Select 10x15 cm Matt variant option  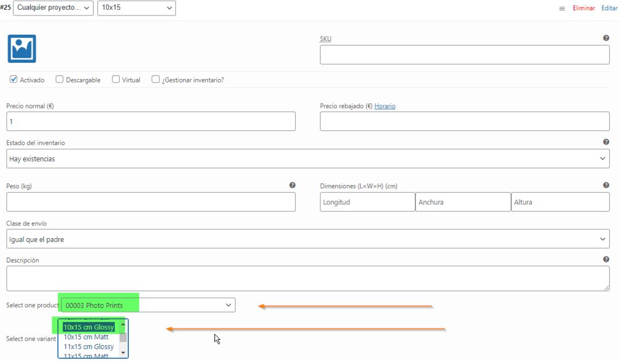(86, 337)
